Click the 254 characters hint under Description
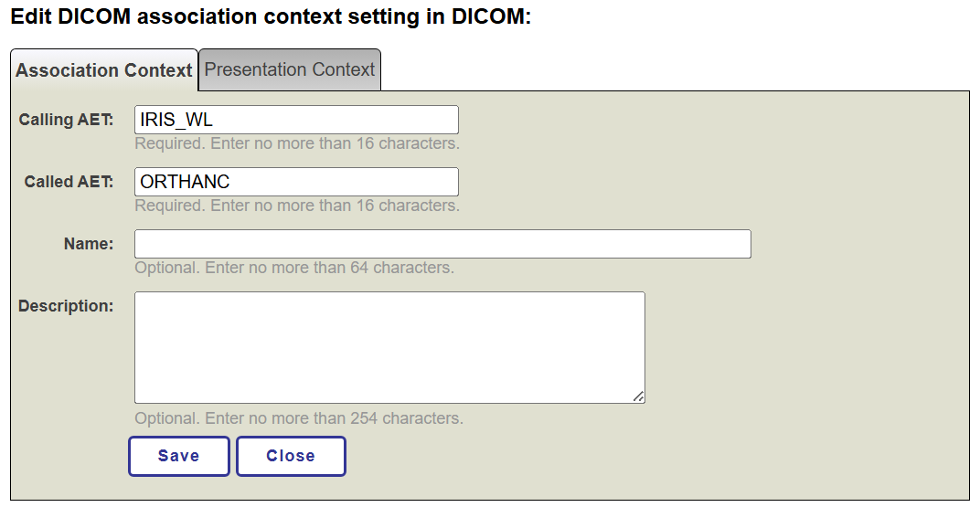 pyautogui.click(x=298, y=418)
